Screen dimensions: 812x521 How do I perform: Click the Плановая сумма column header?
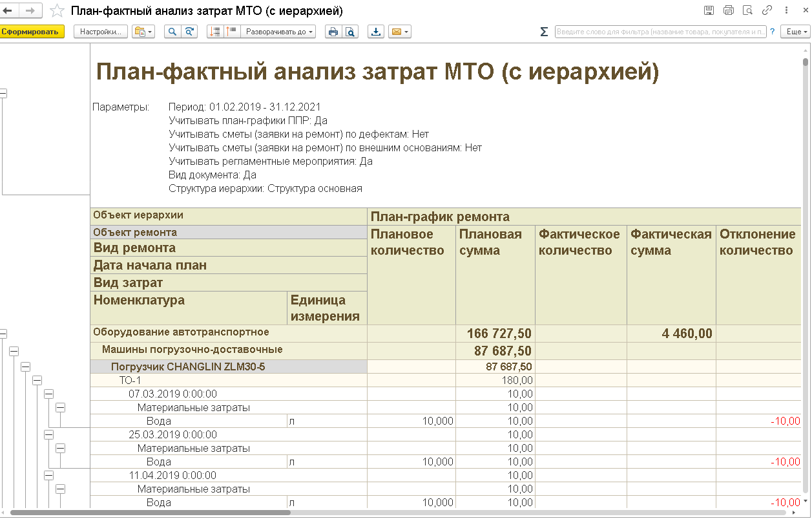click(495, 275)
